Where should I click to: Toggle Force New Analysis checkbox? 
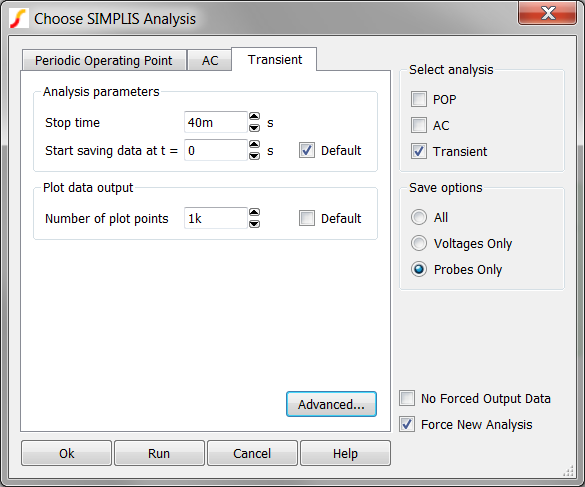[x=407, y=424]
